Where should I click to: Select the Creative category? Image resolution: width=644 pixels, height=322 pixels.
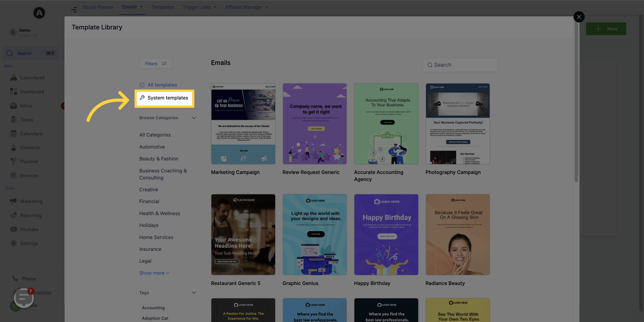point(149,189)
